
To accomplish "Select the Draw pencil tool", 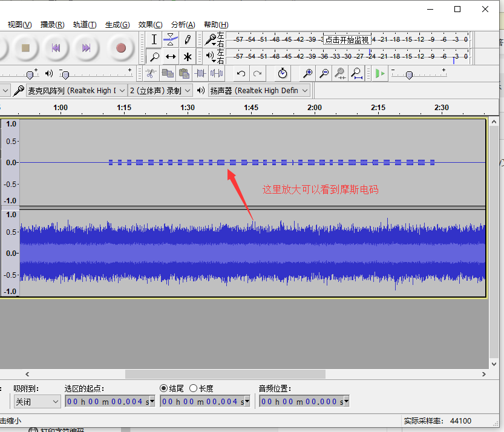I will 188,39.
